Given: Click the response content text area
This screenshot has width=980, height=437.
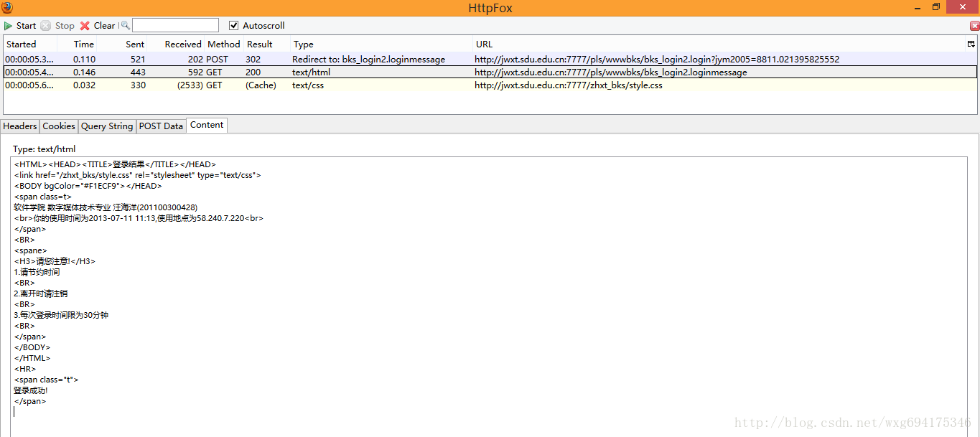Looking at the screenshot, I should [489, 297].
